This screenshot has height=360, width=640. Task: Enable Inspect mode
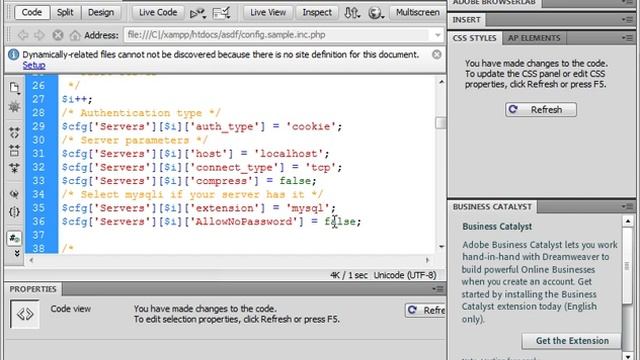[x=317, y=13]
